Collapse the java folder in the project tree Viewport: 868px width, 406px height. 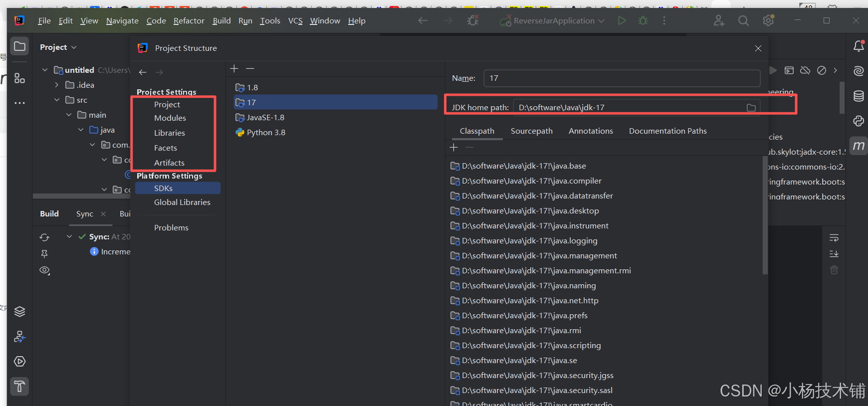[81, 130]
